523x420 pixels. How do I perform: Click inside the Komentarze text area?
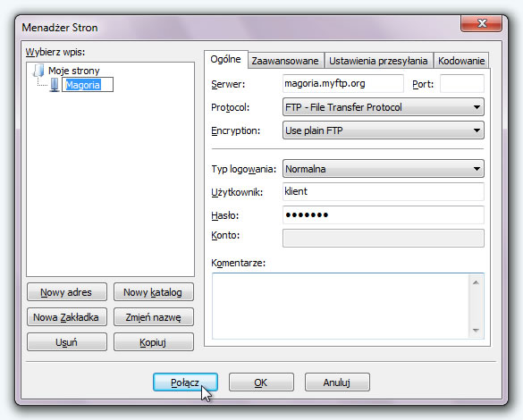[341, 306]
